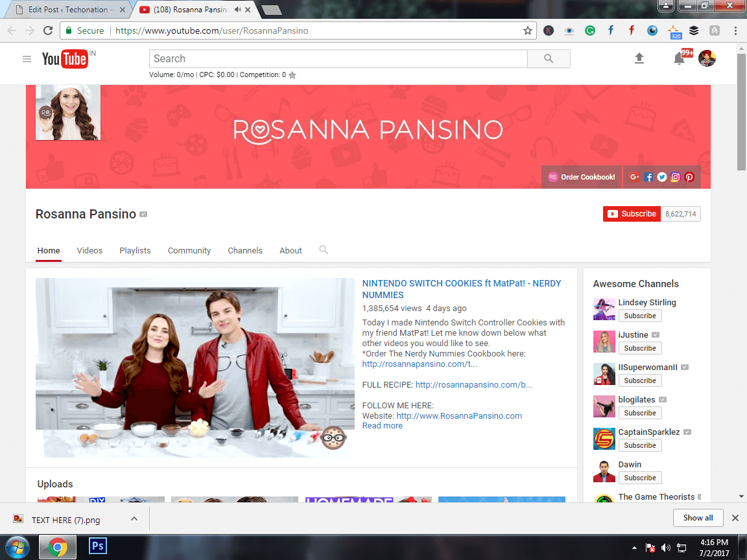Image resolution: width=747 pixels, height=560 pixels.
Task: Open the Google Plus banner link
Action: tap(635, 177)
